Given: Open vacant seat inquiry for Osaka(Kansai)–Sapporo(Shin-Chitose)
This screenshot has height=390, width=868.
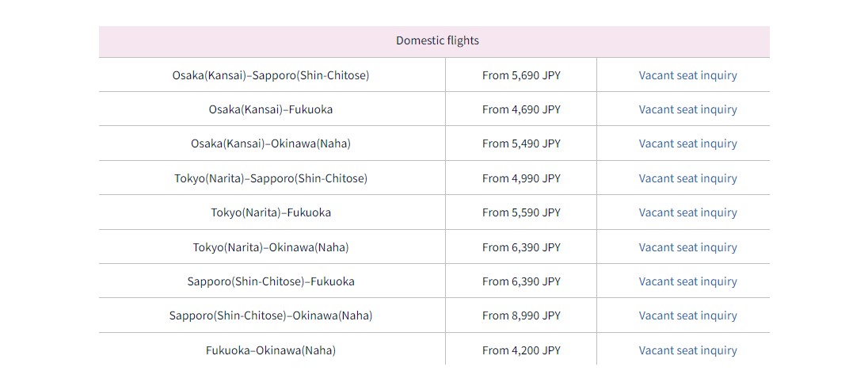Looking at the screenshot, I should click(687, 75).
